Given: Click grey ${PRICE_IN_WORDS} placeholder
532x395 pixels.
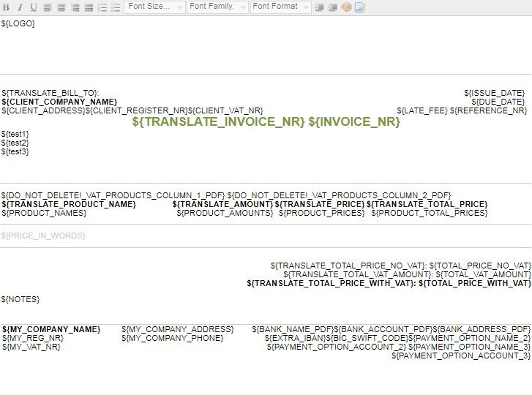Looking at the screenshot, I should point(43,236).
